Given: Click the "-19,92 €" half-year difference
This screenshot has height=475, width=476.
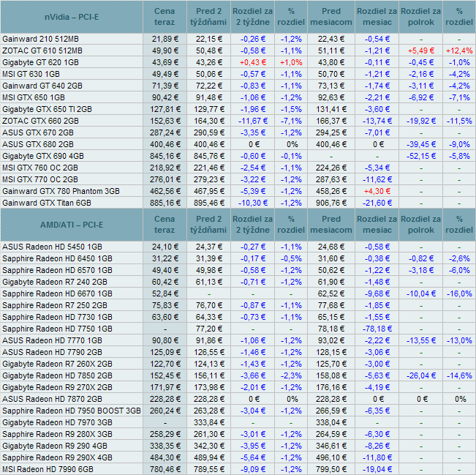Looking at the screenshot, I should coord(420,121).
